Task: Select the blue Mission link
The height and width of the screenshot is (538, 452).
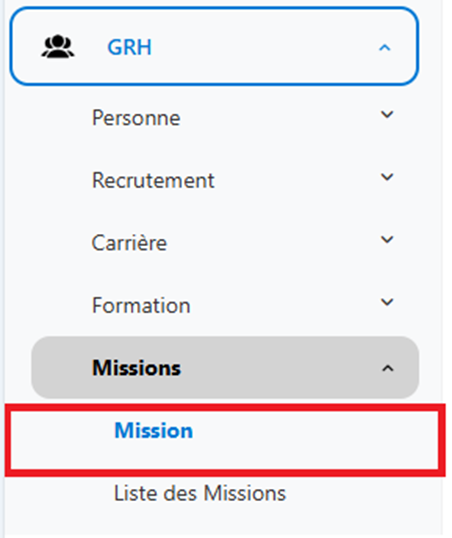Action: [153, 430]
